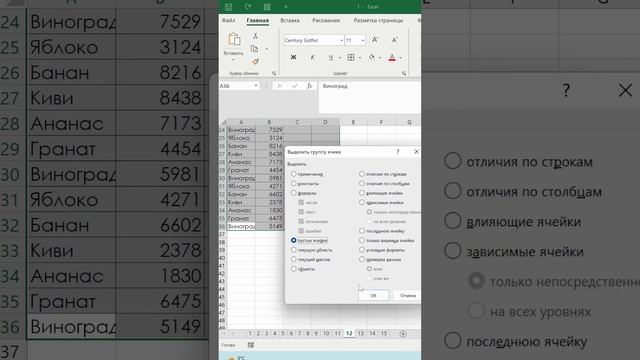The width and height of the screenshot is (640, 360).
Task: Expand the Font Color dropdown arrow
Action: click(400, 58)
